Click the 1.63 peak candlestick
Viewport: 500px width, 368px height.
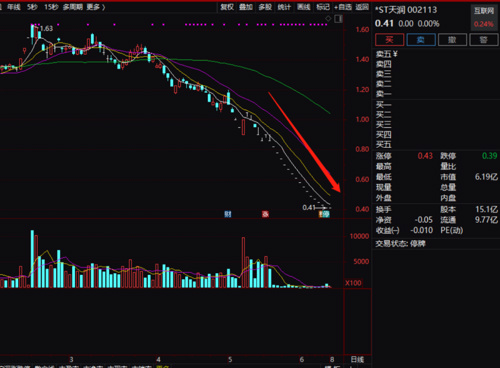click(x=32, y=32)
